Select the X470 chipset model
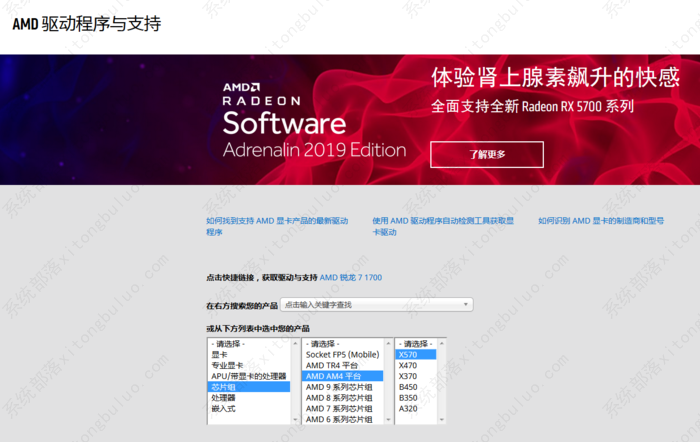 point(408,365)
